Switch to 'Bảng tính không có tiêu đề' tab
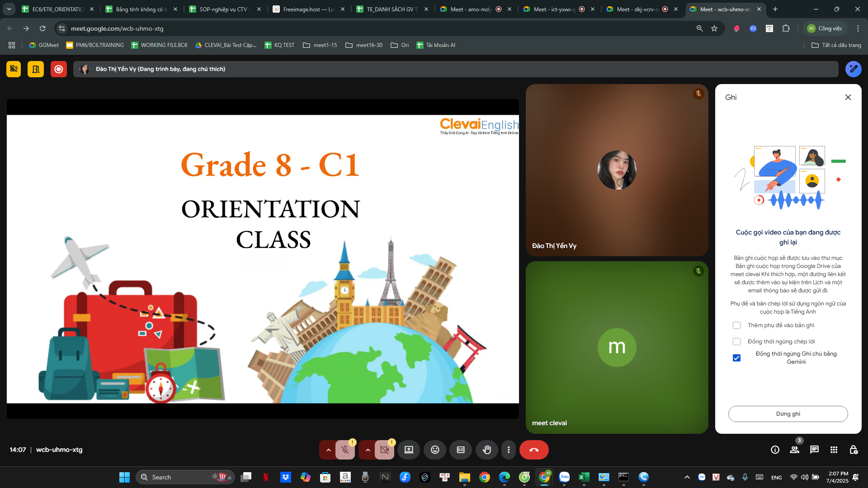Image resolution: width=868 pixels, height=488 pixels. (141, 9)
